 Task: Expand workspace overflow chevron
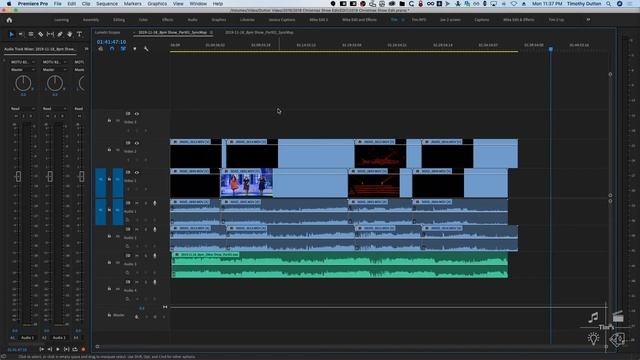(588, 20)
